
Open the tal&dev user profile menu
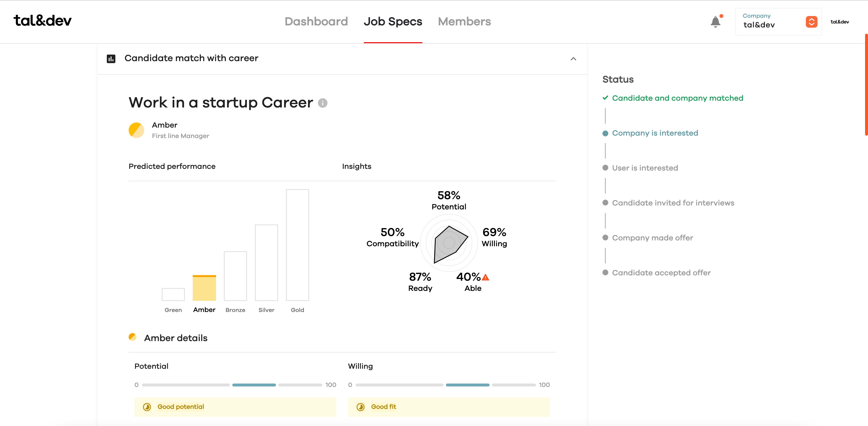[x=839, y=22]
